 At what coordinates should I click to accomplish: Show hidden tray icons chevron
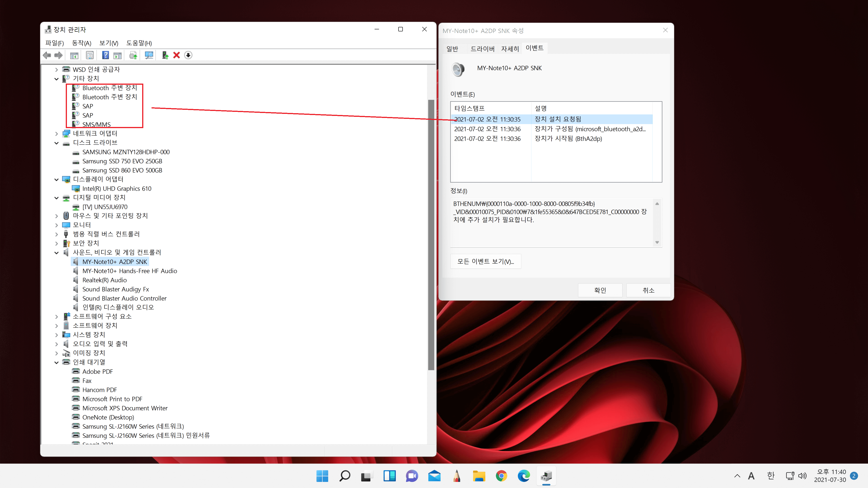click(x=737, y=476)
